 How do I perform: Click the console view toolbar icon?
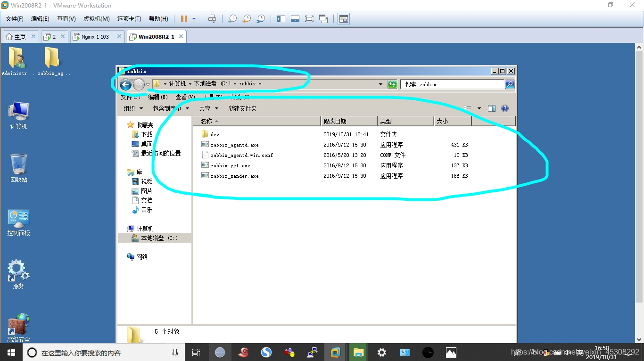(344, 19)
